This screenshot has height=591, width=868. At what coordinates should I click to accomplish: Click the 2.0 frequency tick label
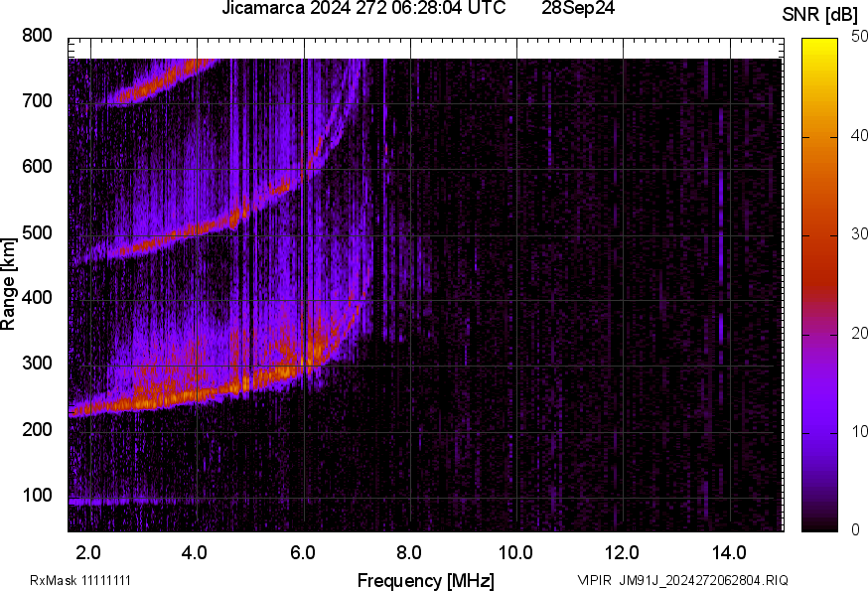click(89, 551)
